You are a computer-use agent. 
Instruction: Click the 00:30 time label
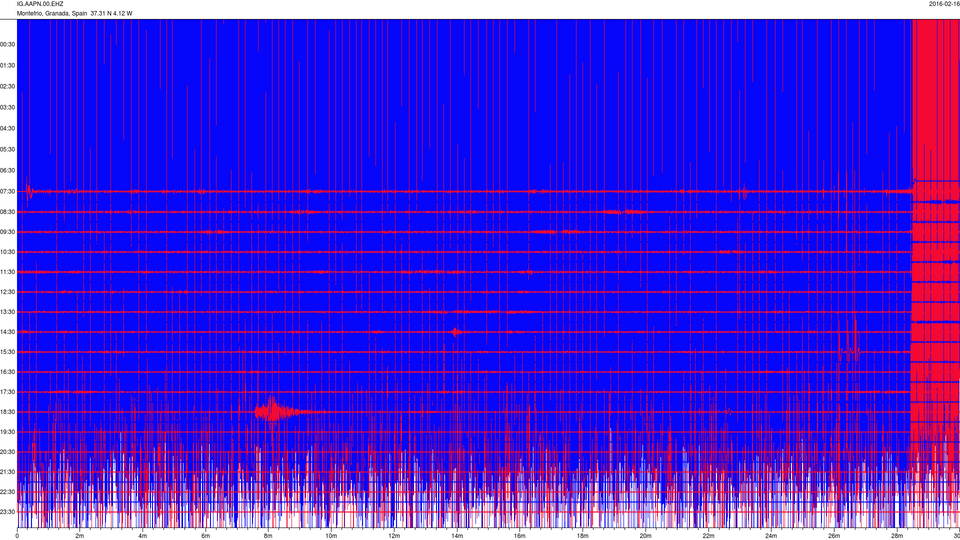(7, 45)
